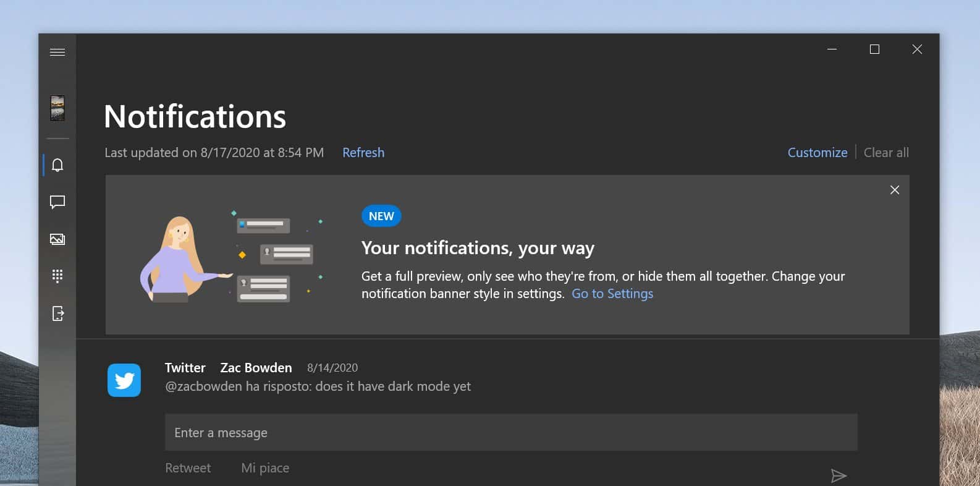Open the Messages chat icon
This screenshot has height=486, width=980.
(x=57, y=202)
